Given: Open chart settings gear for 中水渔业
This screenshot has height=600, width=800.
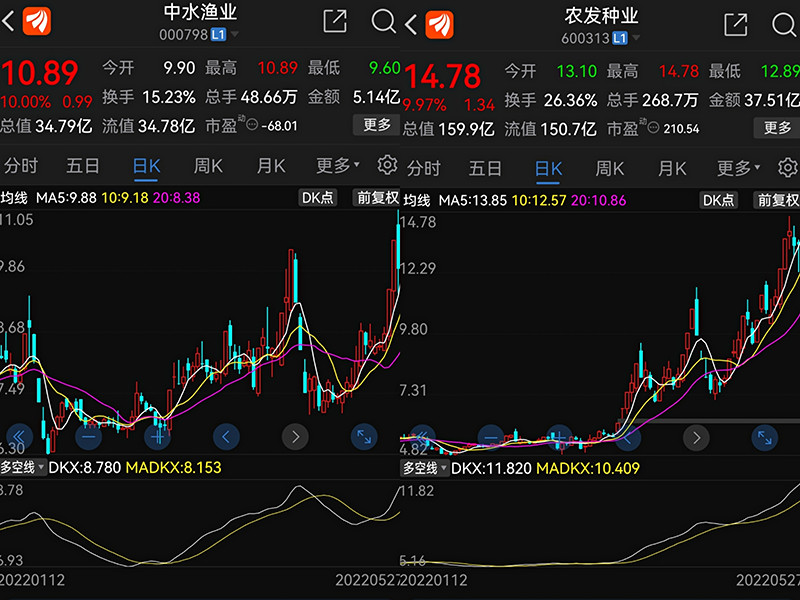Looking at the screenshot, I should [x=387, y=165].
